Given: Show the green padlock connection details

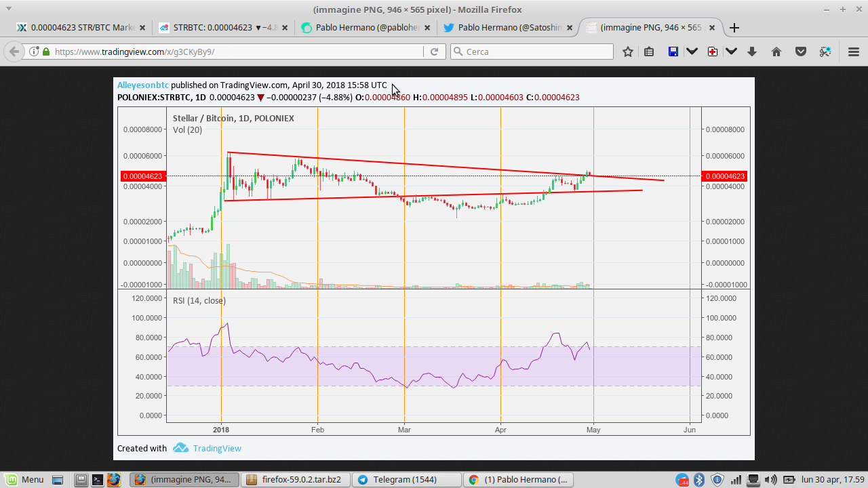Looking at the screenshot, I should point(46,52).
